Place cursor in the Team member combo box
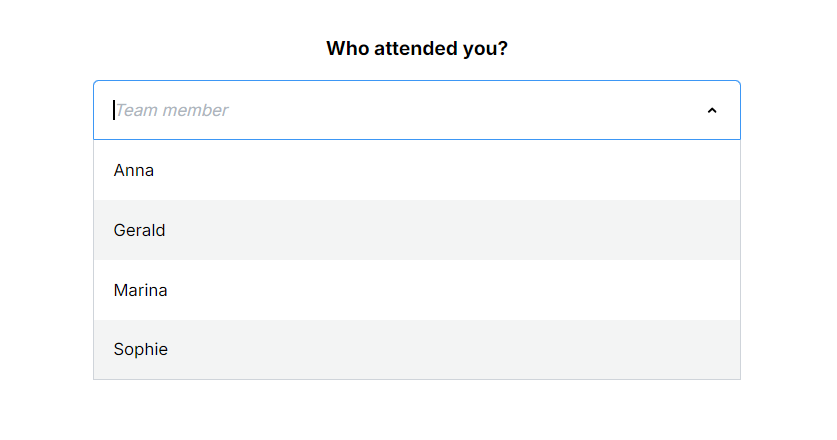Screen dimensions: 837x440 tap(400, 110)
